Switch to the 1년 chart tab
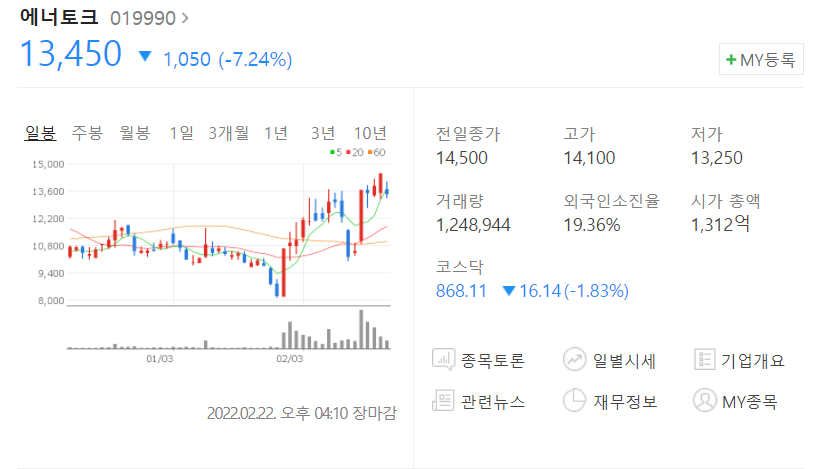818x469 pixels. pos(276,133)
